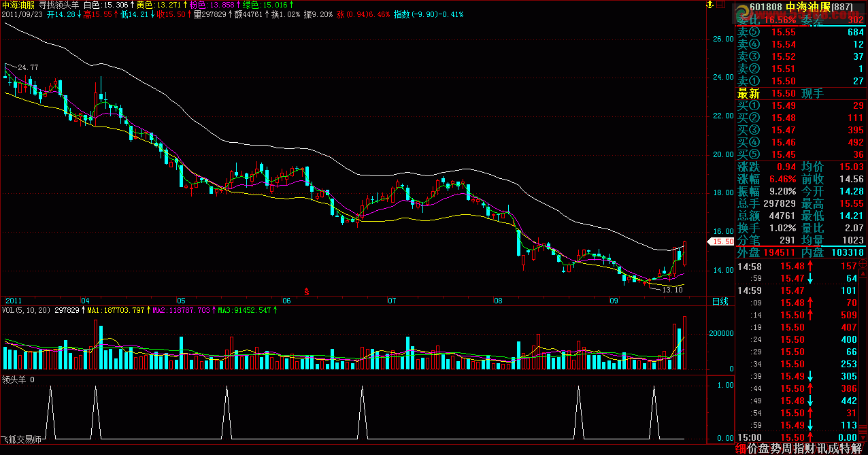
Task: Switch to the 价 tab
Action: (752, 449)
